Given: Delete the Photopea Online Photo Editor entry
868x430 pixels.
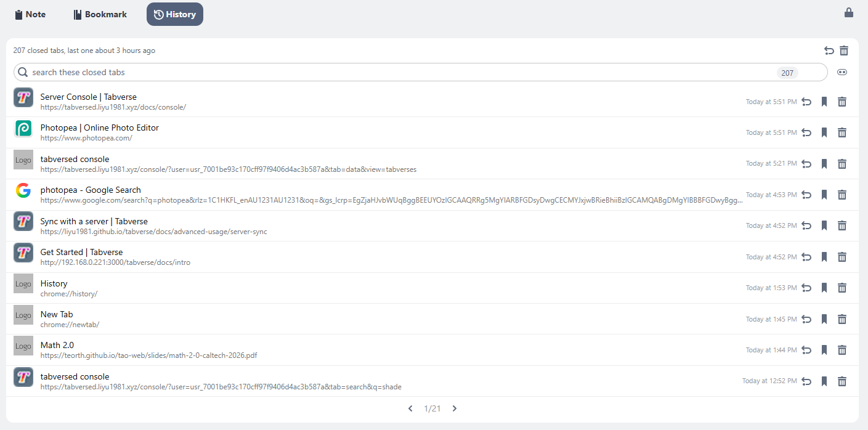Looking at the screenshot, I should pyautogui.click(x=842, y=132).
